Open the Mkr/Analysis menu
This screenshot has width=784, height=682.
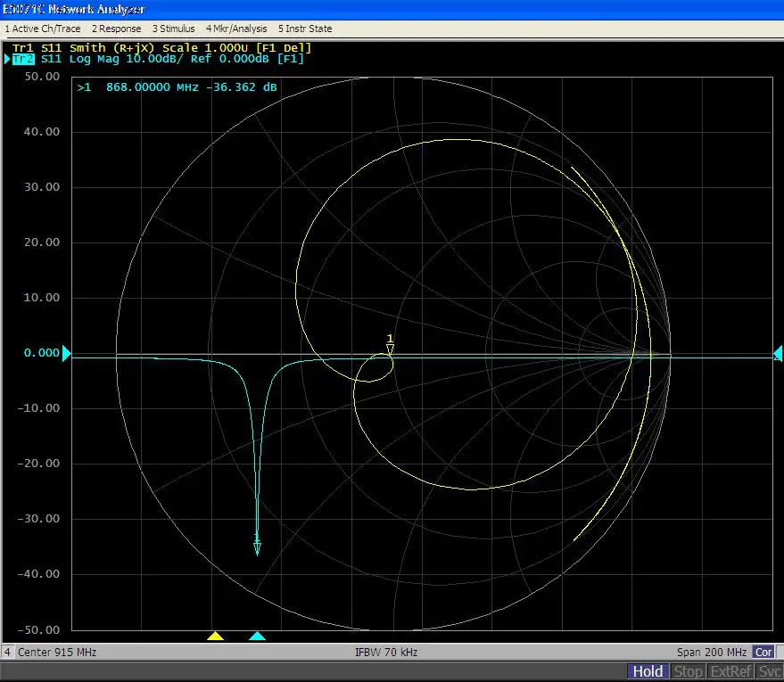(x=236, y=29)
